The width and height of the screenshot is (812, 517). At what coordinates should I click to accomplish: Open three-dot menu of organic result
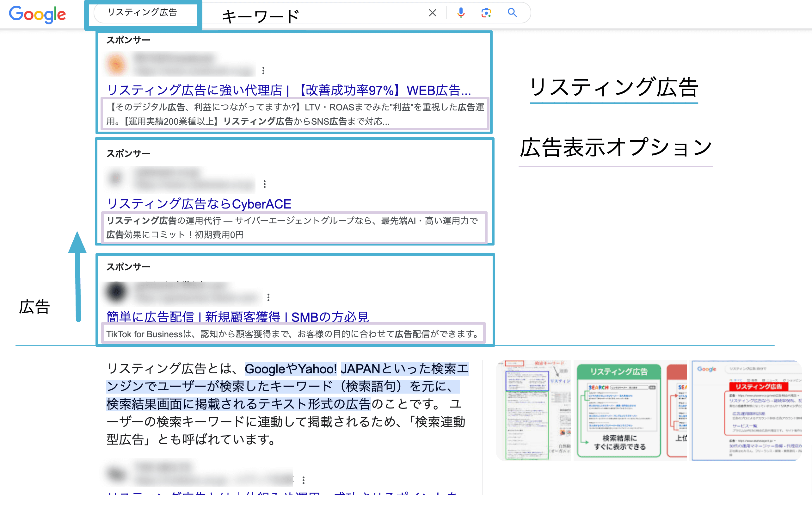(304, 480)
